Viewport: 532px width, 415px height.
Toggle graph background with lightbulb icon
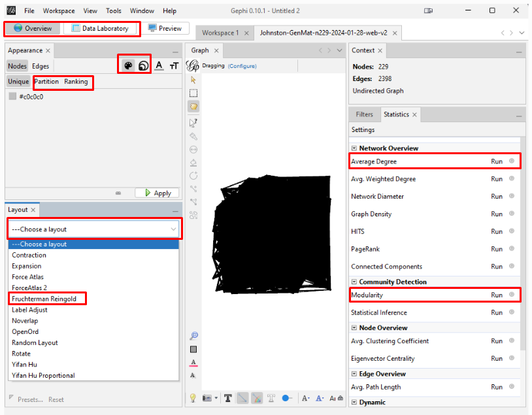[193, 398]
